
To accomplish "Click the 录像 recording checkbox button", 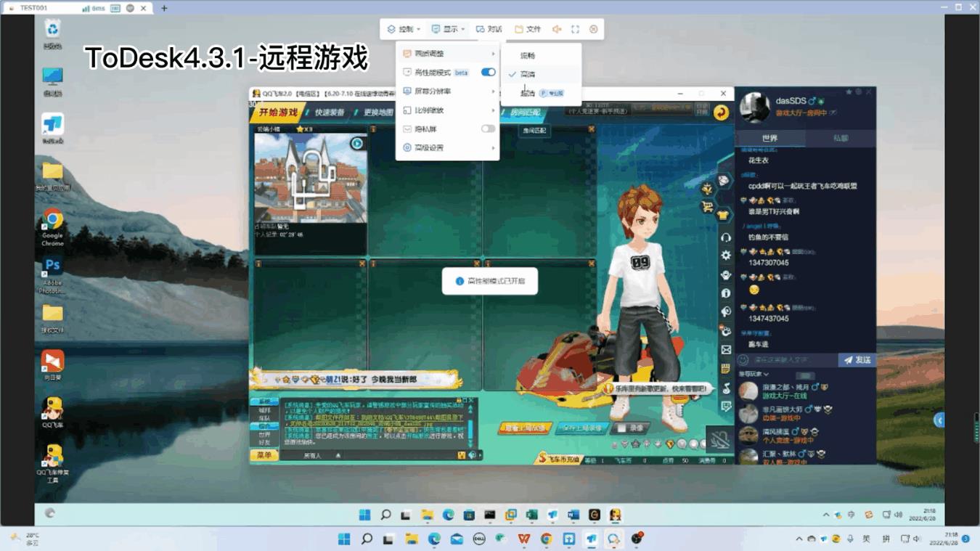I will click(630, 428).
